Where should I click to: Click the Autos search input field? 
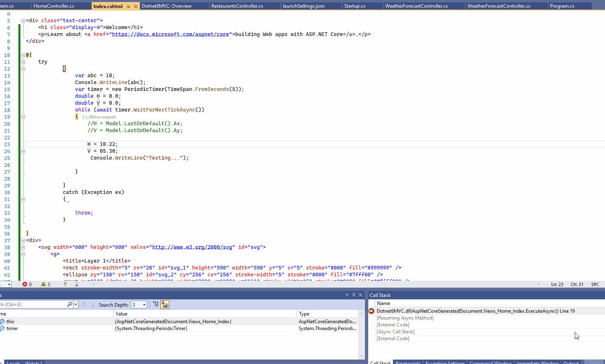click(x=32, y=305)
